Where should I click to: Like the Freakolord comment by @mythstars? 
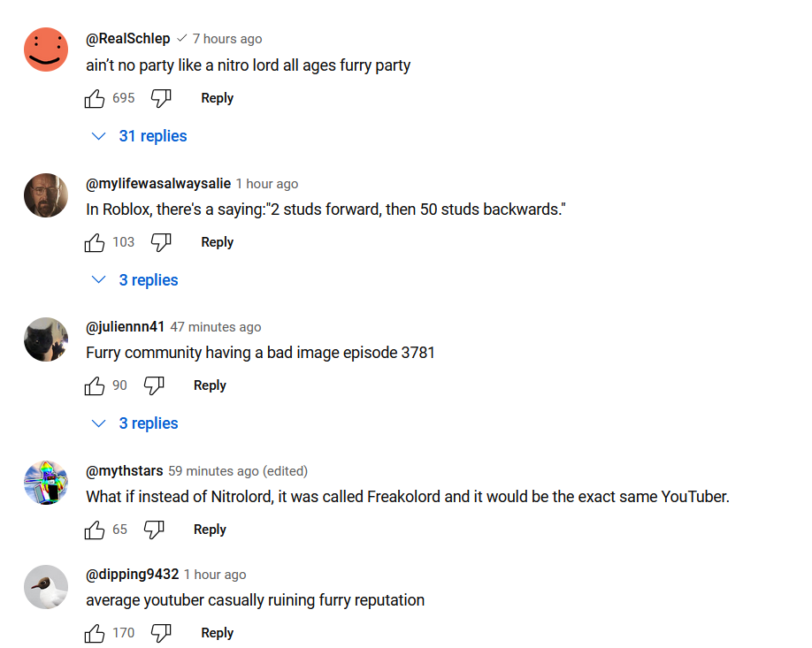click(x=95, y=530)
